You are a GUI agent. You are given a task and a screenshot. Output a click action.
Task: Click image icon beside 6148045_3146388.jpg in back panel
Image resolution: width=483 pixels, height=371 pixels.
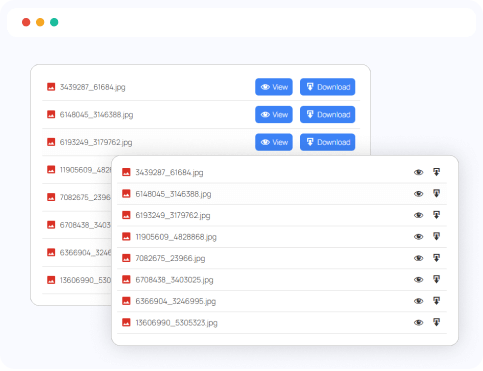coord(51,115)
